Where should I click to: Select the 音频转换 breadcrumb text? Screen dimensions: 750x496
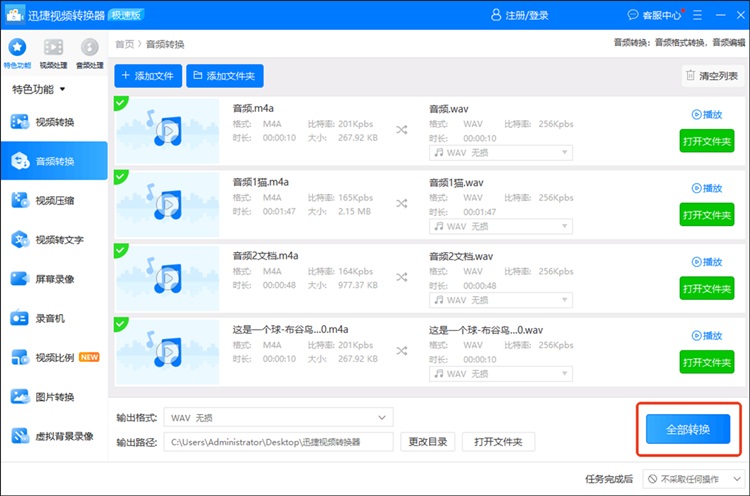click(x=165, y=44)
